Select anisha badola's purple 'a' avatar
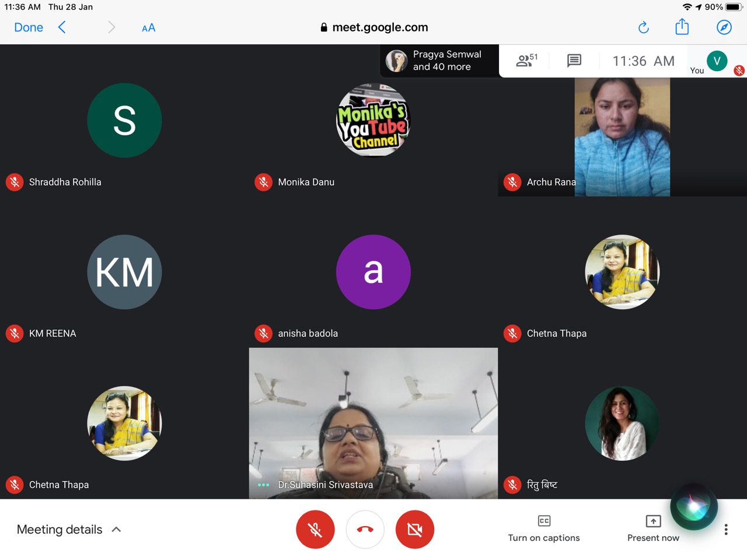This screenshot has height=560, width=747. 373,272
